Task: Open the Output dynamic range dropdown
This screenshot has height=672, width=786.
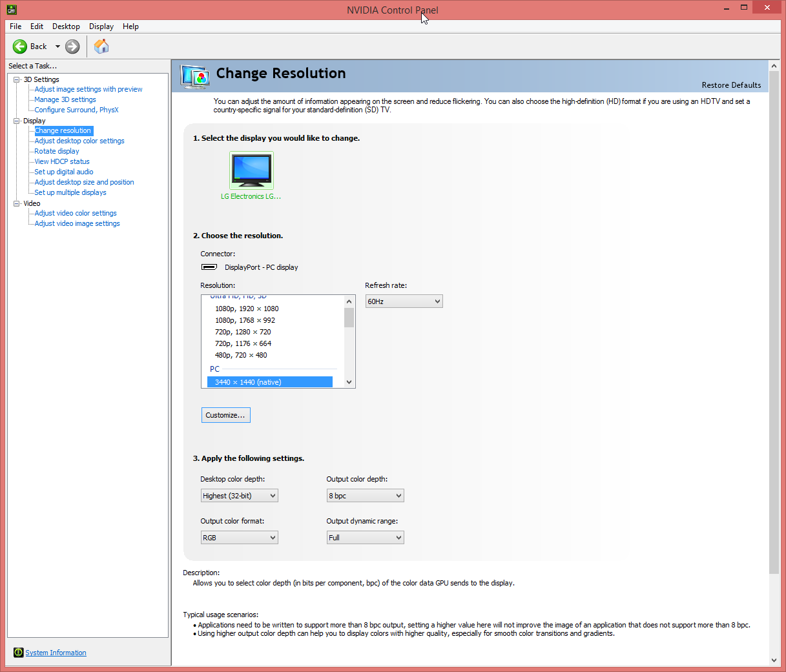Action: 366,538
